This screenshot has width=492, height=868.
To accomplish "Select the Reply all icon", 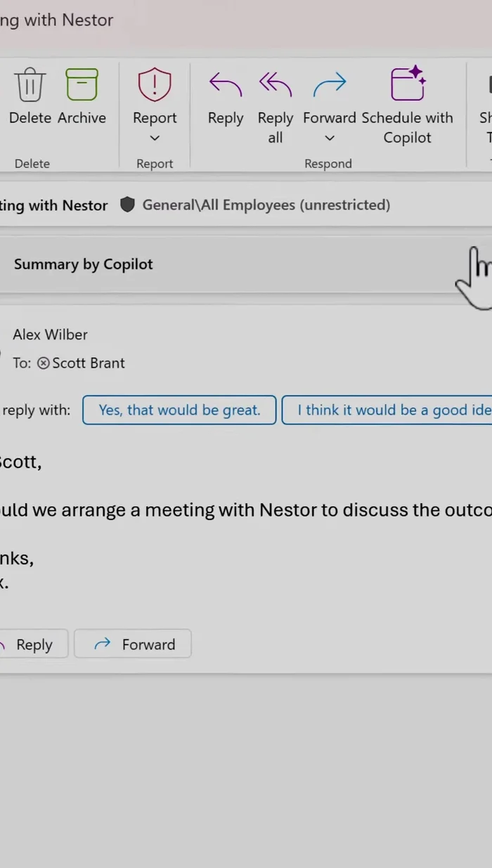I will [275, 85].
